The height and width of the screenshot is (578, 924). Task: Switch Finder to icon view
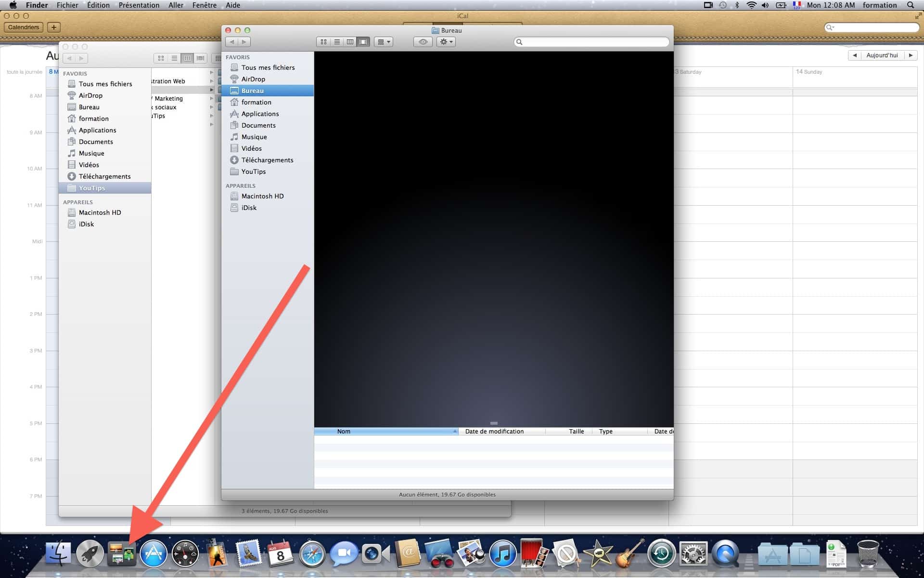pos(323,42)
